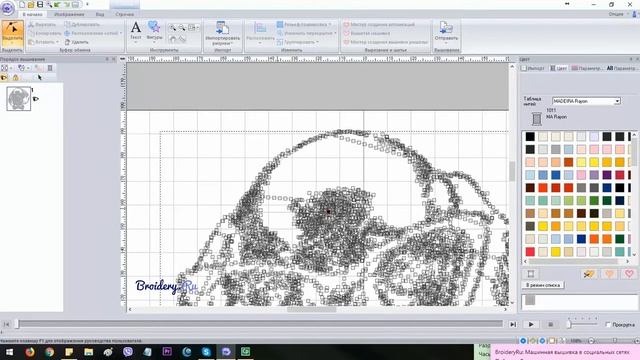Select the Текст text tool
This screenshot has width=640, height=360.
(136, 31)
